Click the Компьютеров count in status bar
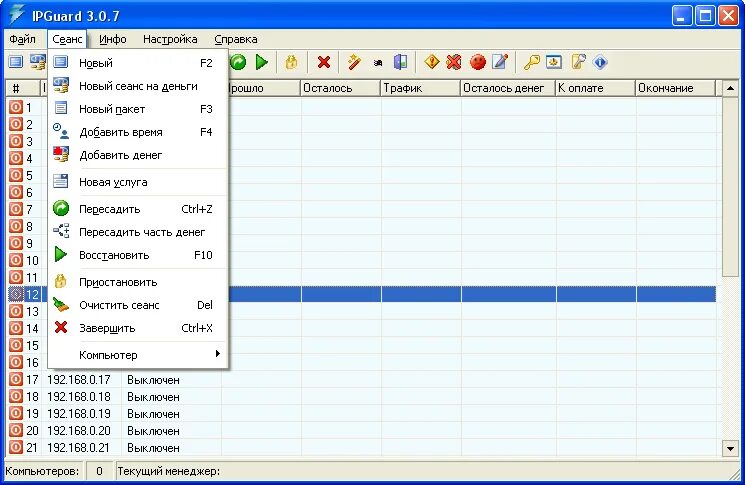The height and width of the screenshot is (485, 745). point(99,471)
